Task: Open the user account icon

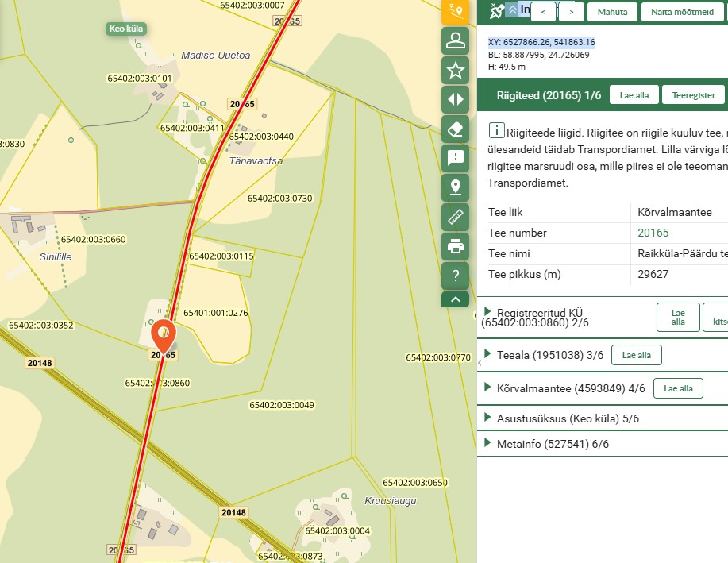Action: tap(456, 40)
